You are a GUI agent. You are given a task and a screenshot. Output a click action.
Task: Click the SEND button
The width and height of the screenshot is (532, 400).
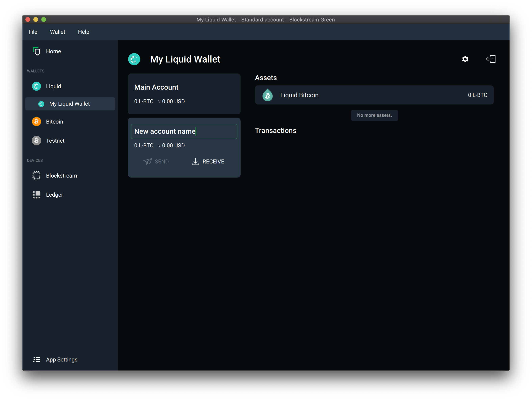tap(156, 162)
